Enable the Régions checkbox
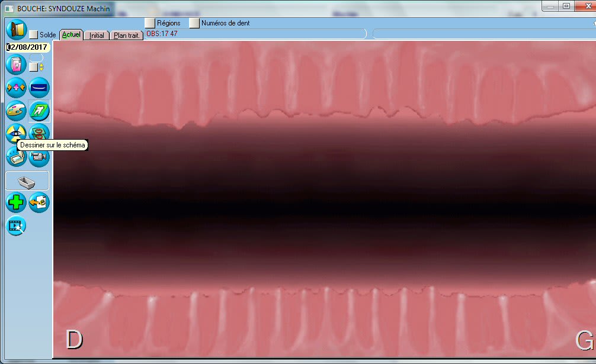Screen dimensions: 596x364 150,23
